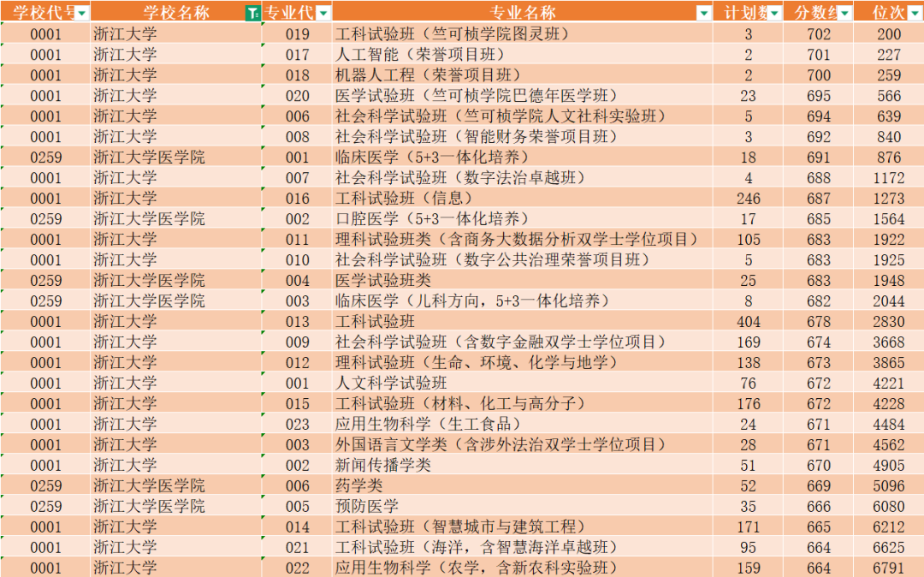Expand the 专业名称 filter dropdown arrow

[x=703, y=13]
